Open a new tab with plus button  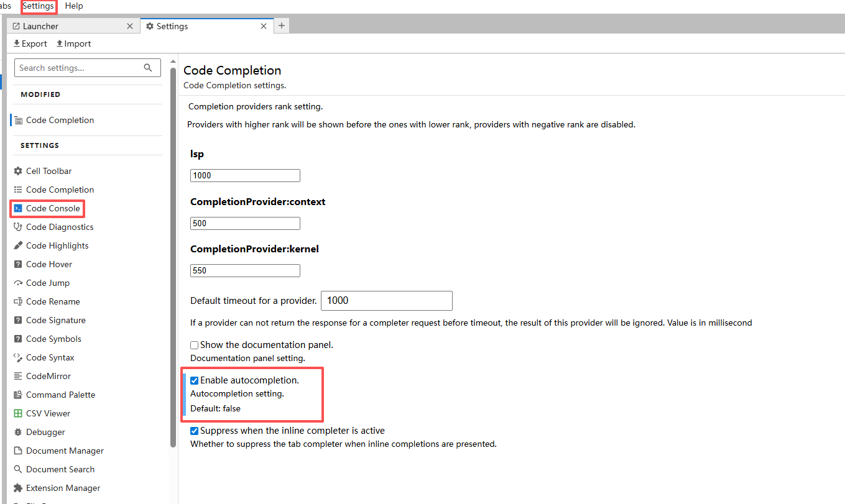tap(282, 25)
